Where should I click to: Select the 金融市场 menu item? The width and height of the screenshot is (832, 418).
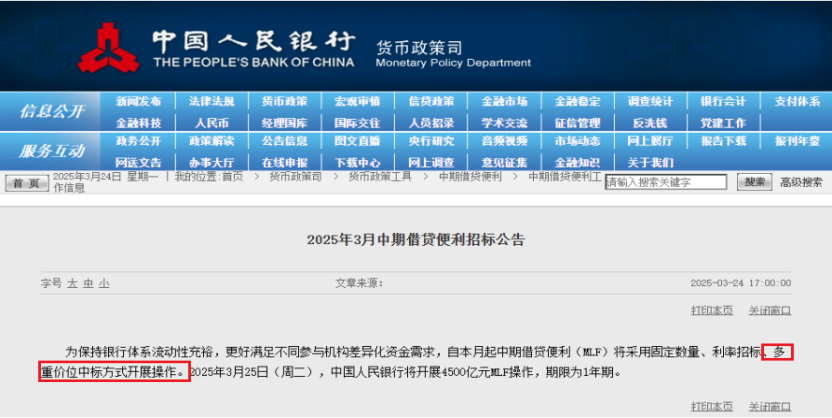[504, 101]
